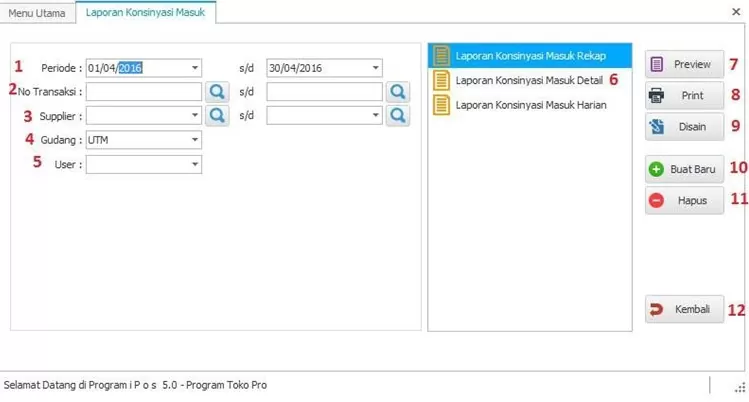Open the Supplier start lookup magnifier icon

[217, 115]
